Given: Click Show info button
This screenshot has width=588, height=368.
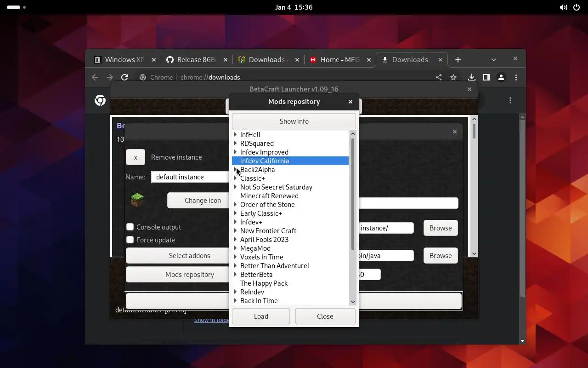Looking at the screenshot, I should tap(294, 121).
